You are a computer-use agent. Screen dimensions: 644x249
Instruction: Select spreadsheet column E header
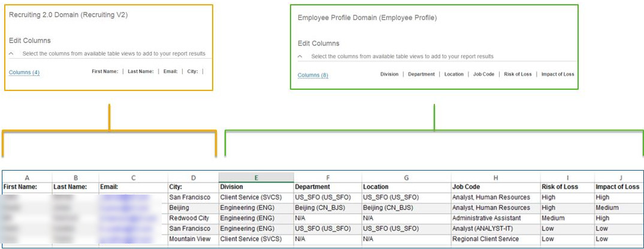pyautogui.click(x=256, y=177)
